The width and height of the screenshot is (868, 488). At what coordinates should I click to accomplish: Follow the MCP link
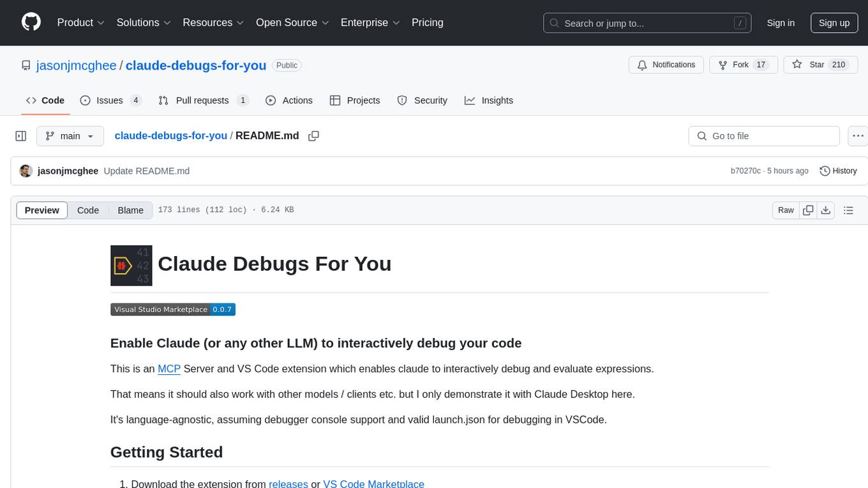tap(169, 369)
